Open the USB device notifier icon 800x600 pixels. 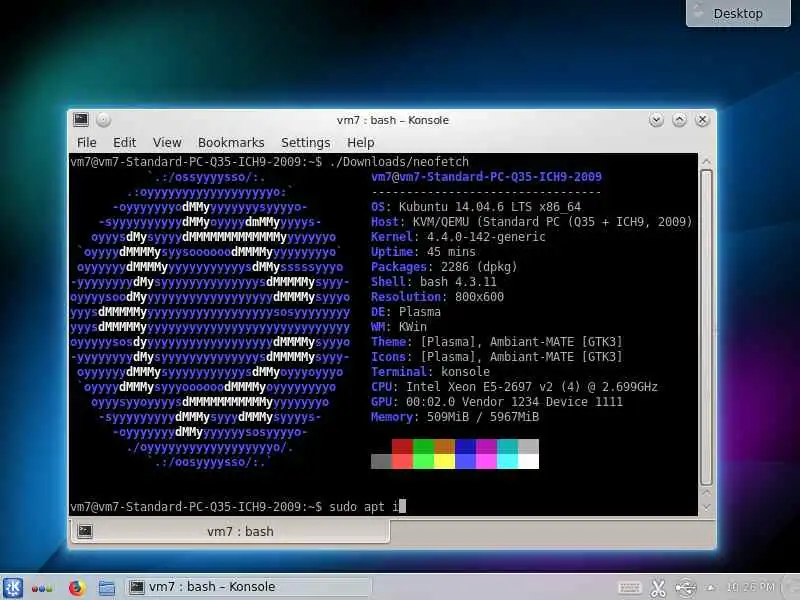pos(685,588)
